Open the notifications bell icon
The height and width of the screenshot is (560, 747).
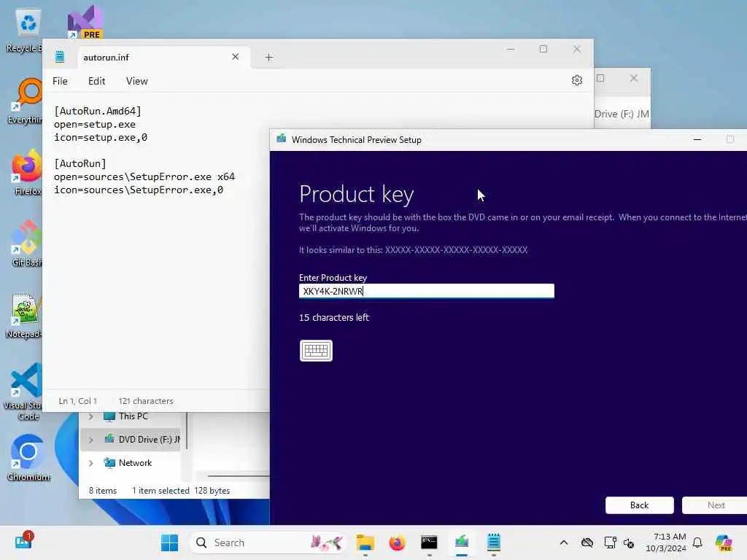point(697,542)
